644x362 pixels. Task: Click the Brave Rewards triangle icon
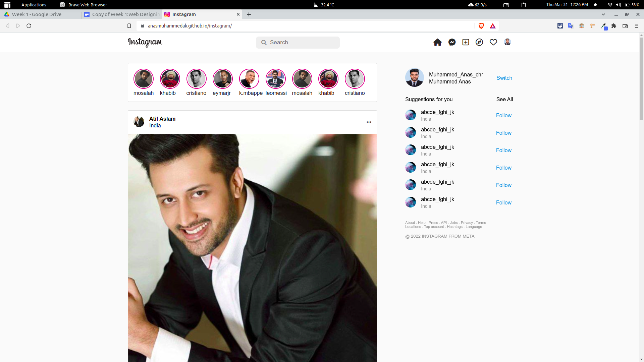click(x=493, y=26)
